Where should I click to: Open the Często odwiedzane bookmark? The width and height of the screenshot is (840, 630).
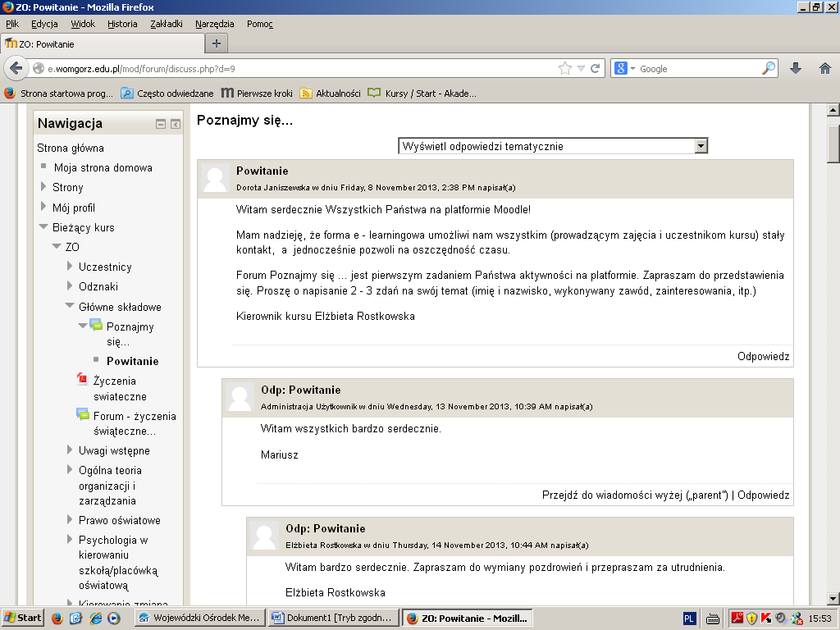(167, 94)
